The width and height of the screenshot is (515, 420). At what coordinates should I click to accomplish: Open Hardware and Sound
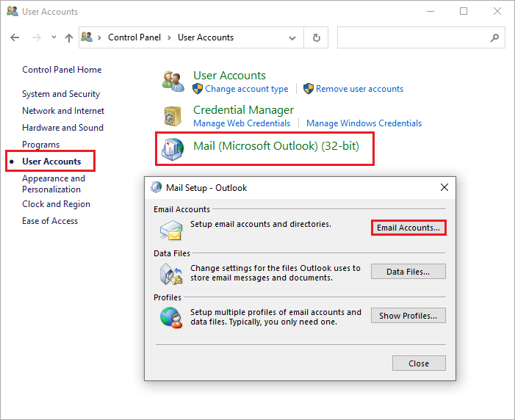(62, 128)
